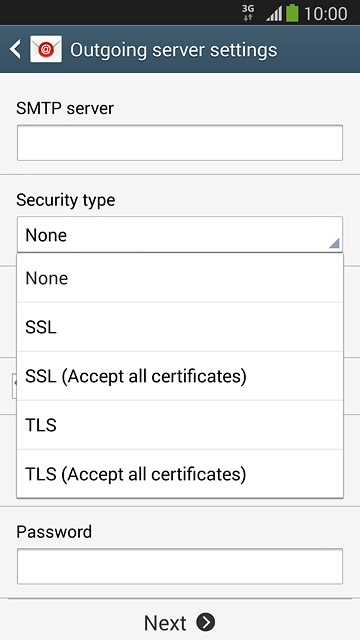Choose None from the opened list

(x=180, y=278)
